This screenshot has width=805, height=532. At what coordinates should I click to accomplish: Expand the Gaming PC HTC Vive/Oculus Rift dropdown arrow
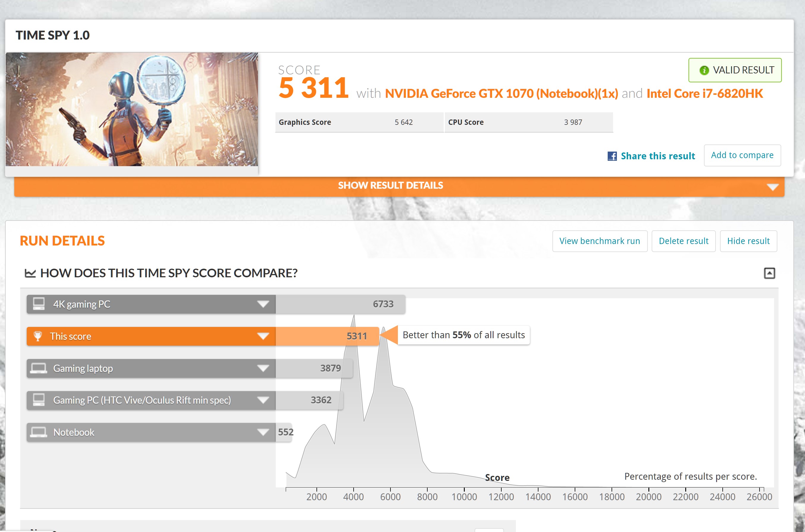263,400
